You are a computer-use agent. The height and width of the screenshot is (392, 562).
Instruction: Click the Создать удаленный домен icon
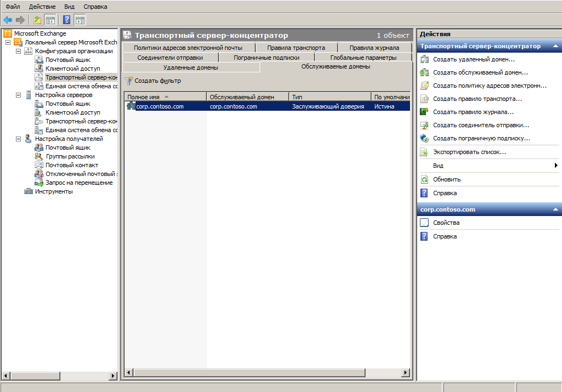tap(424, 59)
